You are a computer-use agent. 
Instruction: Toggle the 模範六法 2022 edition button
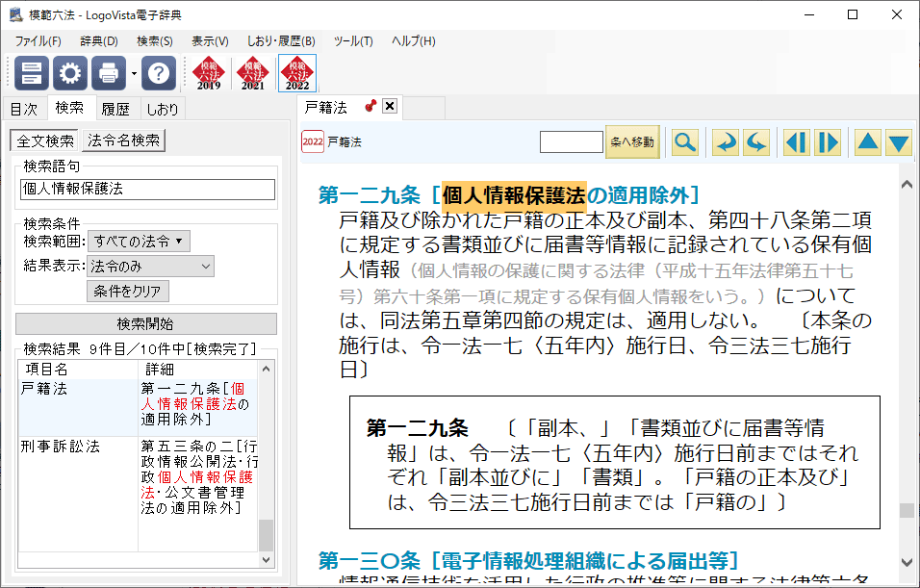(296, 73)
